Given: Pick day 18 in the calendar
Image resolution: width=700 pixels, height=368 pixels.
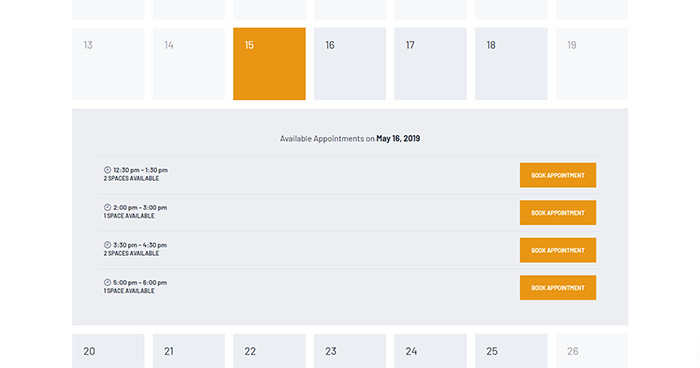Looking at the screenshot, I should (511, 64).
